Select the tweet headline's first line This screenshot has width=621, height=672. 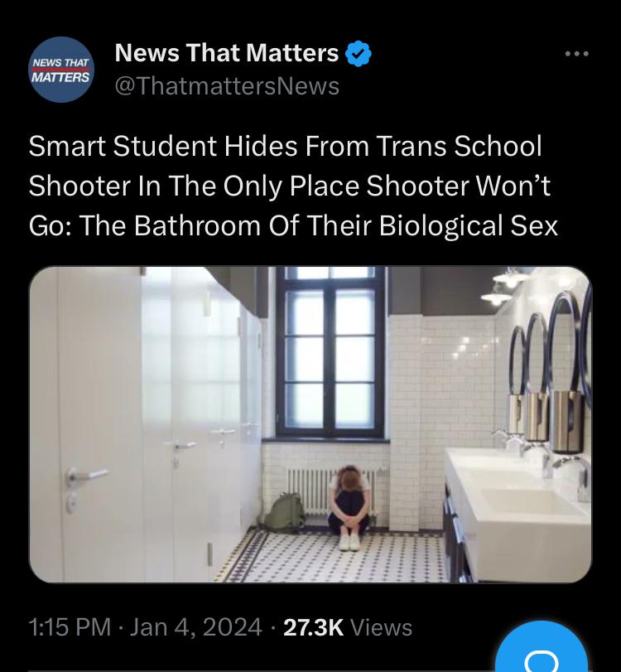point(285,146)
